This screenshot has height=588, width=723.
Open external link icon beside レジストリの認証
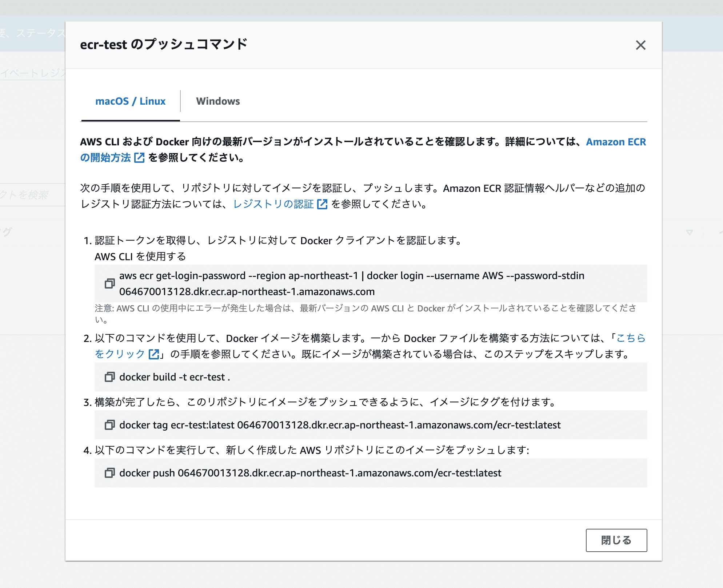[322, 204]
